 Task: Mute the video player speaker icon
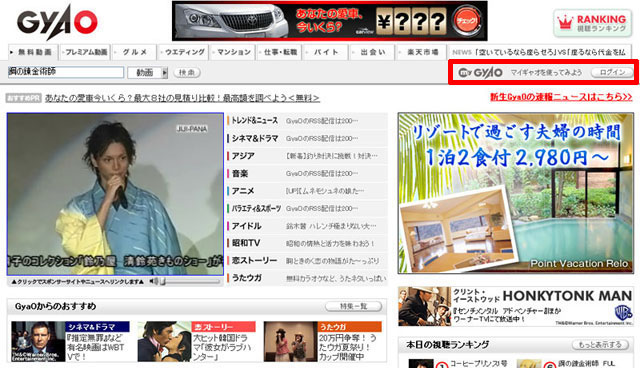pyautogui.click(x=153, y=281)
